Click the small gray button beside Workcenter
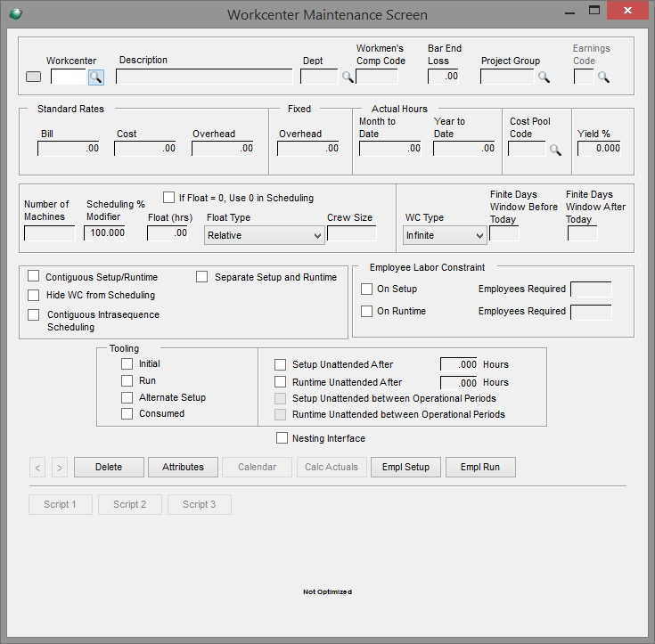This screenshot has height=644, width=655. [34, 77]
